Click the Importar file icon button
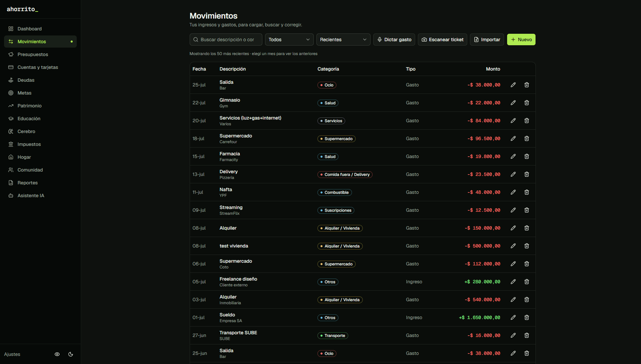 487,40
